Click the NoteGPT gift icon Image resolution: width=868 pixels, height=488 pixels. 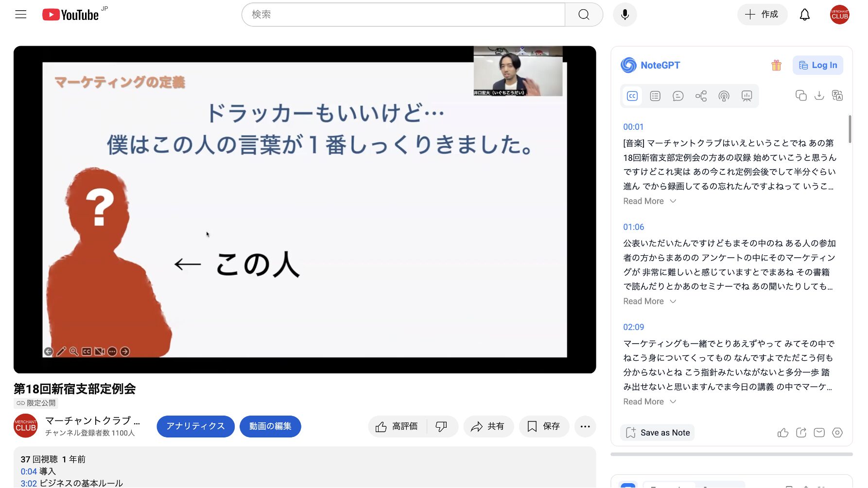(x=776, y=65)
